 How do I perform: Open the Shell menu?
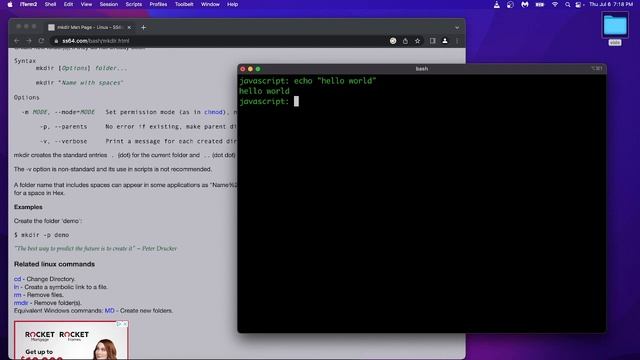[50, 4]
